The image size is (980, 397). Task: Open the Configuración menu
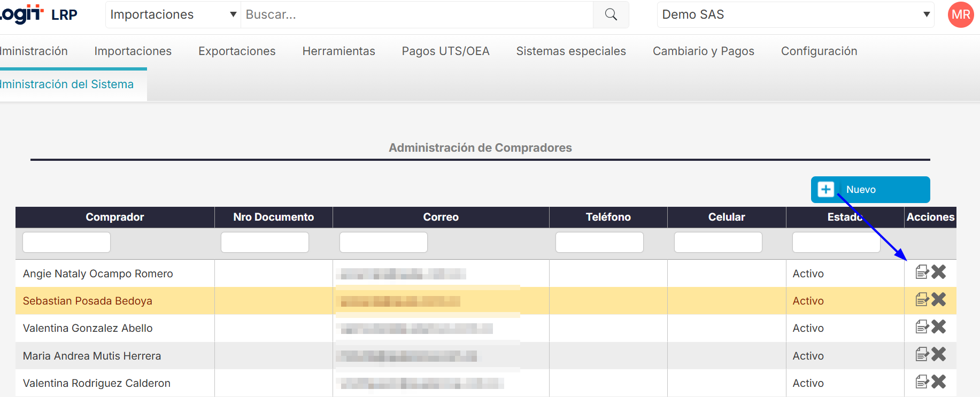coord(819,51)
